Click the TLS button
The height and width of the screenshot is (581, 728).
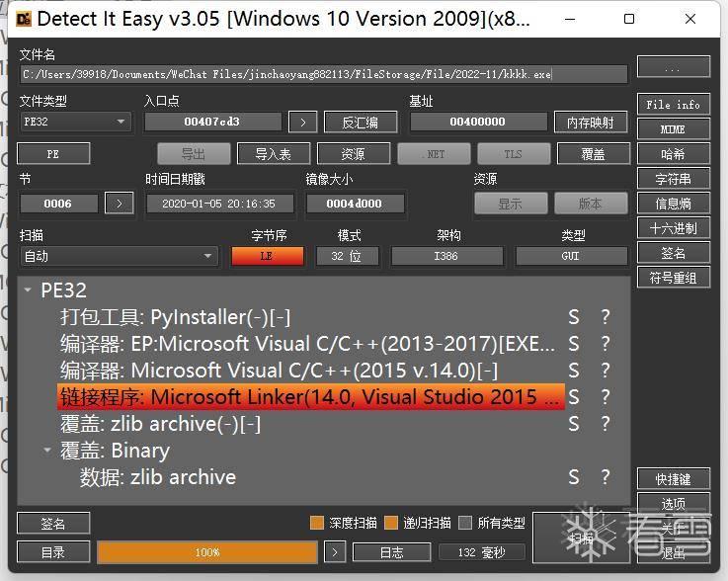514,154
